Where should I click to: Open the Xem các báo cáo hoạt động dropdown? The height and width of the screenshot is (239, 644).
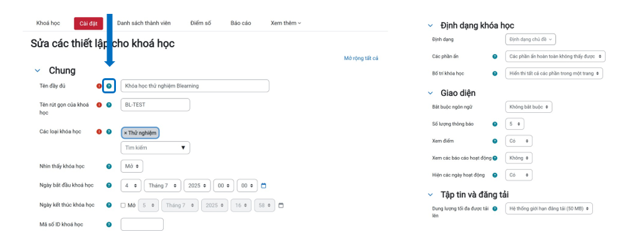[x=519, y=158]
